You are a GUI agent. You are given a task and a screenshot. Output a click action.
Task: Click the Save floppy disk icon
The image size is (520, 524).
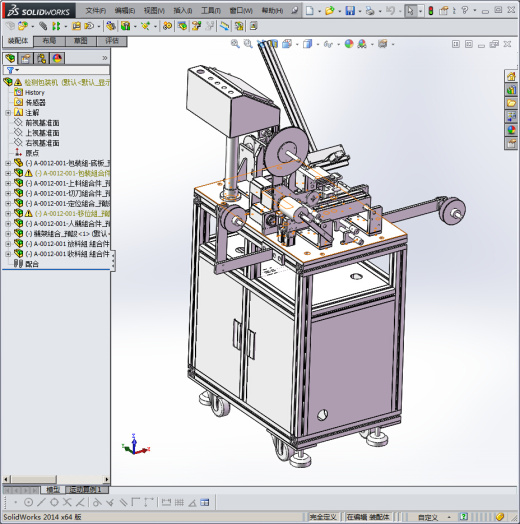point(350,11)
